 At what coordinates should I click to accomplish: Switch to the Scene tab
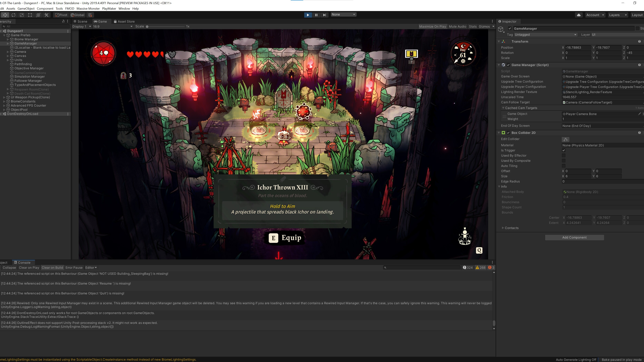[x=80, y=22]
